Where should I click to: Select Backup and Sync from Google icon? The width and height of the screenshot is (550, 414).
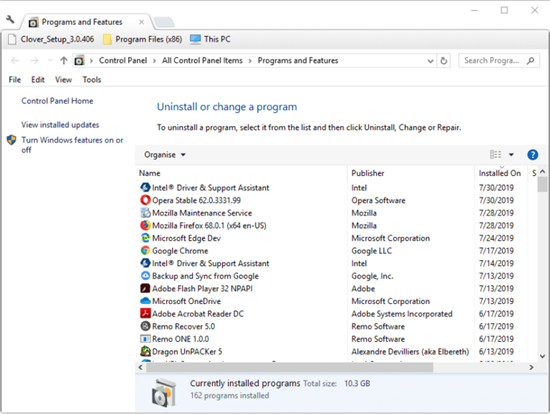tap(145, 276)
